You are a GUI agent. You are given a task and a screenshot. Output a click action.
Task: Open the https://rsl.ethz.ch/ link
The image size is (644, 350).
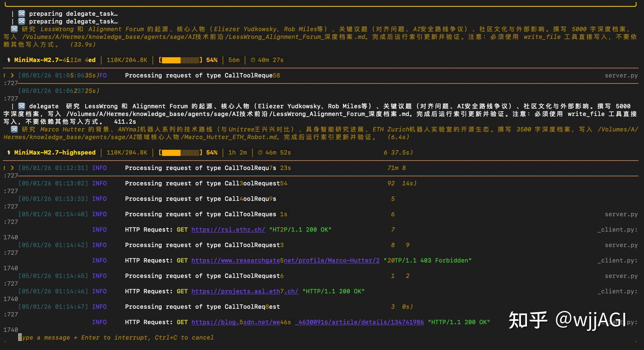tap(228, 230)
